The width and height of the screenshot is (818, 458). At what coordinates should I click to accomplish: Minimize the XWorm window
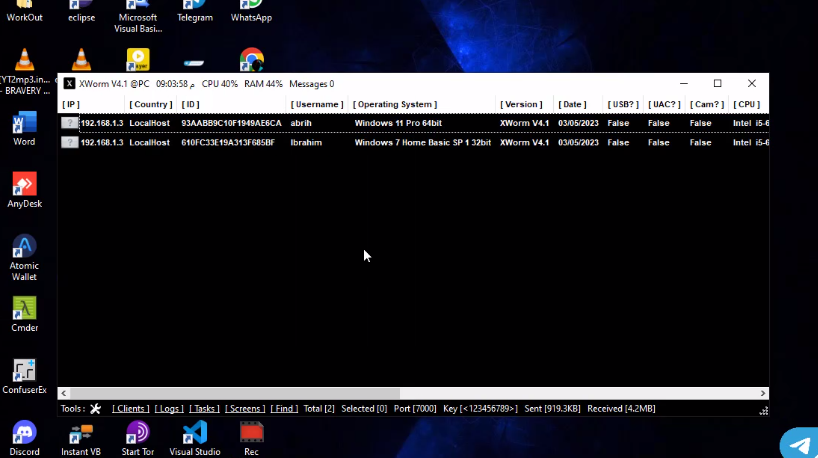point(684,83)
